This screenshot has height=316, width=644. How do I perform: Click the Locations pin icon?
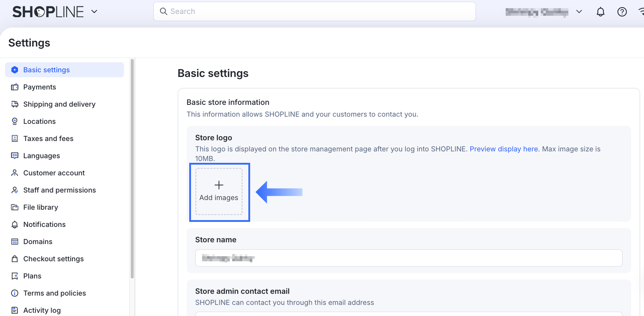[15, 121]
